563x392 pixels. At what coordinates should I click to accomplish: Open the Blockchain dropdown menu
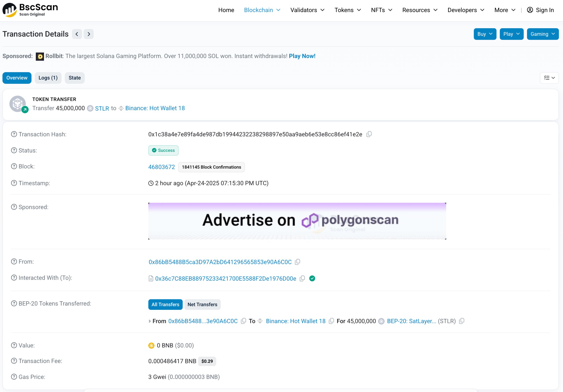coord(262,10)
